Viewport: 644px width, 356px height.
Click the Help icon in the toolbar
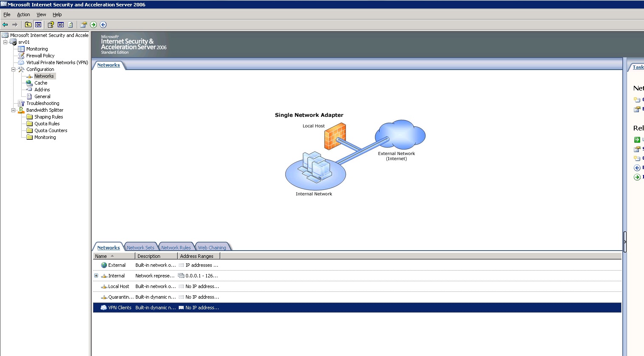coord(51,25)
